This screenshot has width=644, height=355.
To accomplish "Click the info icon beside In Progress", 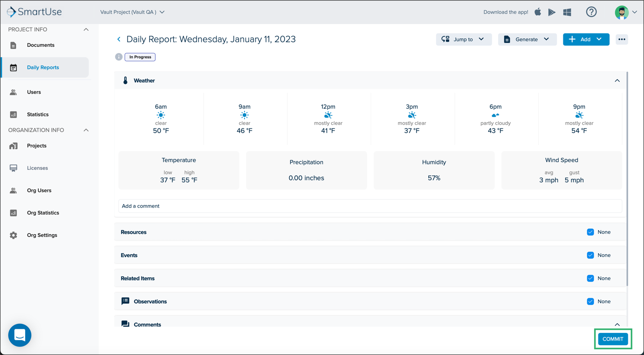I will coord(119,57).
